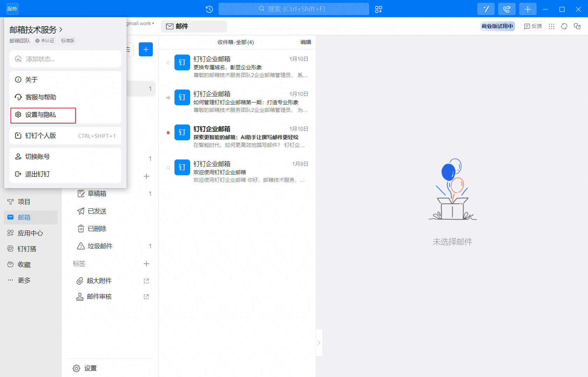Open the 垃圾邮件 spam folder
The height and width of the screenshot is (377, 588).
[100, 246]
